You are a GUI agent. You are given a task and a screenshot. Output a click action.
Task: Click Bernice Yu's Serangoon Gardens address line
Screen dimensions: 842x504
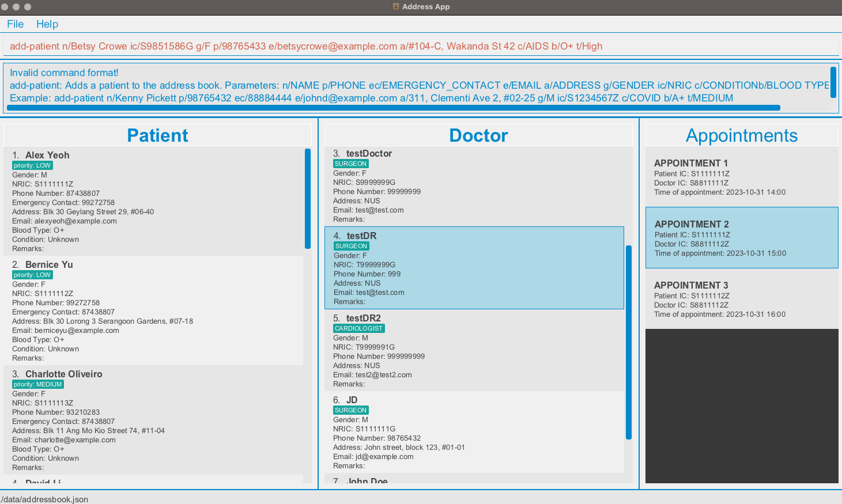[x=103, y=321]
